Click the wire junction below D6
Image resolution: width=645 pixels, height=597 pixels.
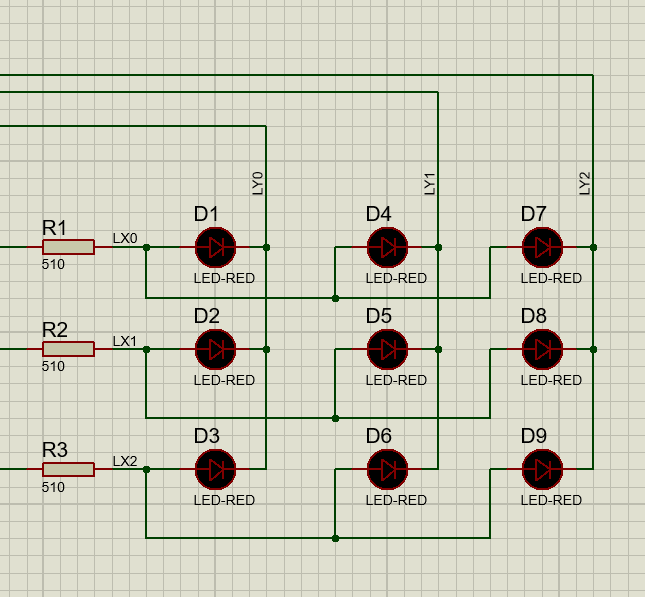click(x=335, y=538)
